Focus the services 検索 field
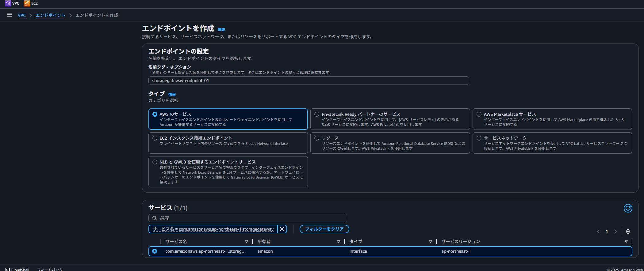This screenshot has width=644, height=271. click(247, 218)
